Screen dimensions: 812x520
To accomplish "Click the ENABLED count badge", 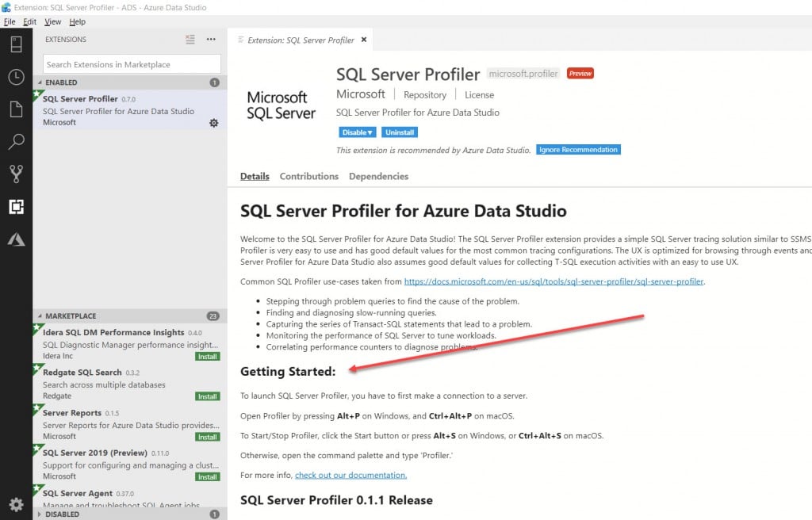I will (x=214, y=82).
